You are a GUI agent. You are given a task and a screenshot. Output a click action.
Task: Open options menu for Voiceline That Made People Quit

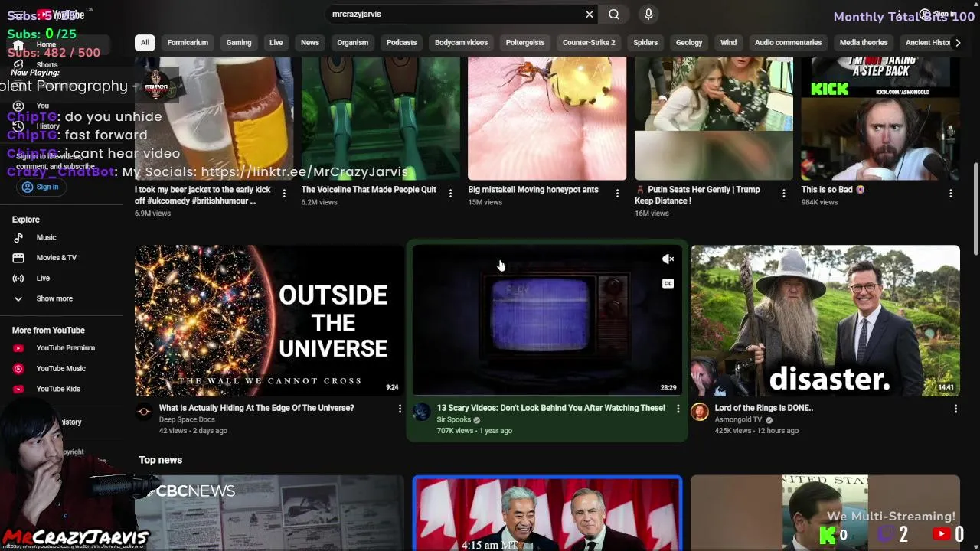pos(450,194)
